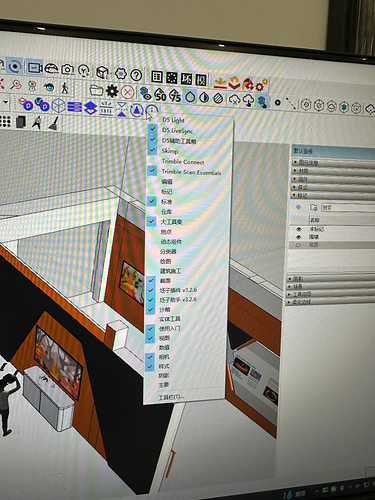
Task: Click the 75 percent toolbar icon
Action: pyautogui.click(x=175, y=96)
